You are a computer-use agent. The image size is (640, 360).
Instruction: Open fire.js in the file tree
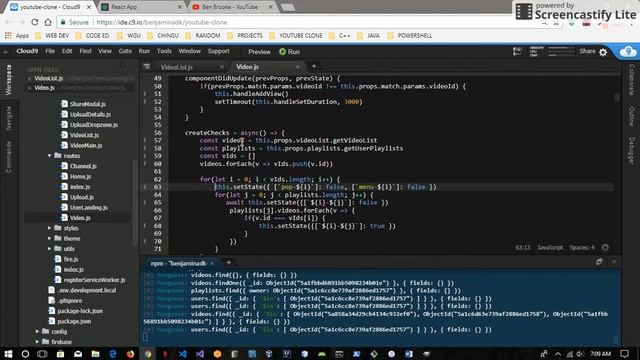[71, 259]
